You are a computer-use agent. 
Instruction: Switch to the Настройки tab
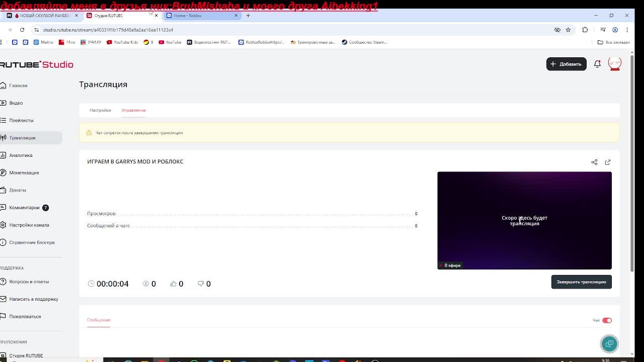tap(100, 110)
